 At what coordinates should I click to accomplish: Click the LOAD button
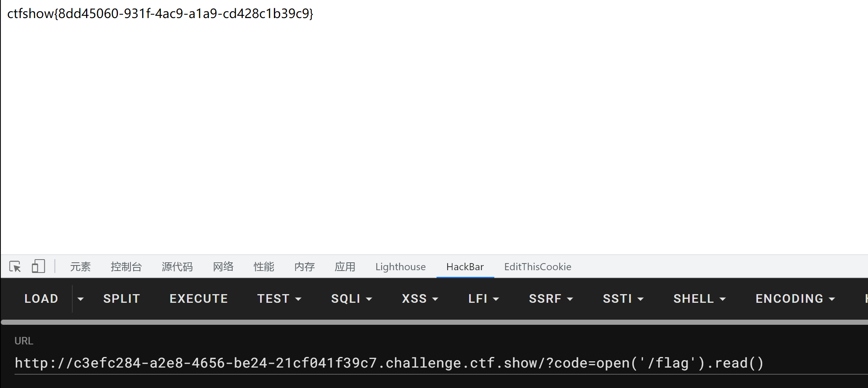click(41, 299)
